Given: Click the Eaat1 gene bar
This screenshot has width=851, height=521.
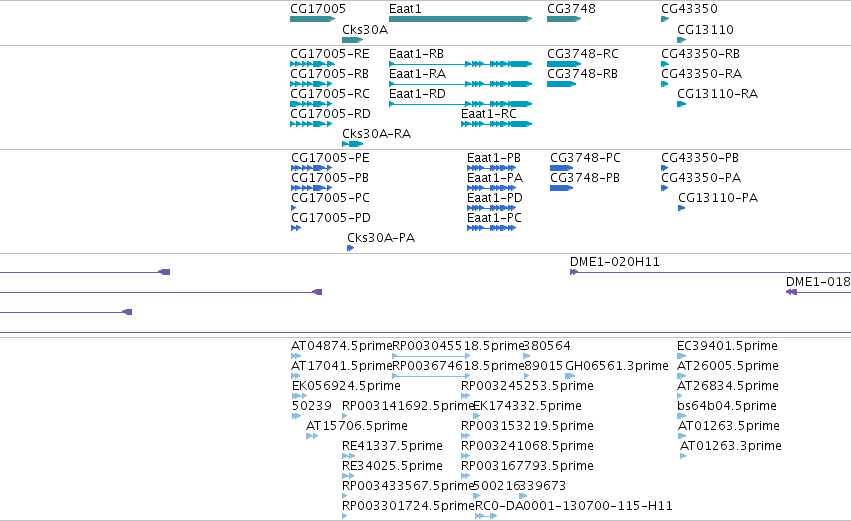Looking at the screenshot, I should [x=460, y=19].
